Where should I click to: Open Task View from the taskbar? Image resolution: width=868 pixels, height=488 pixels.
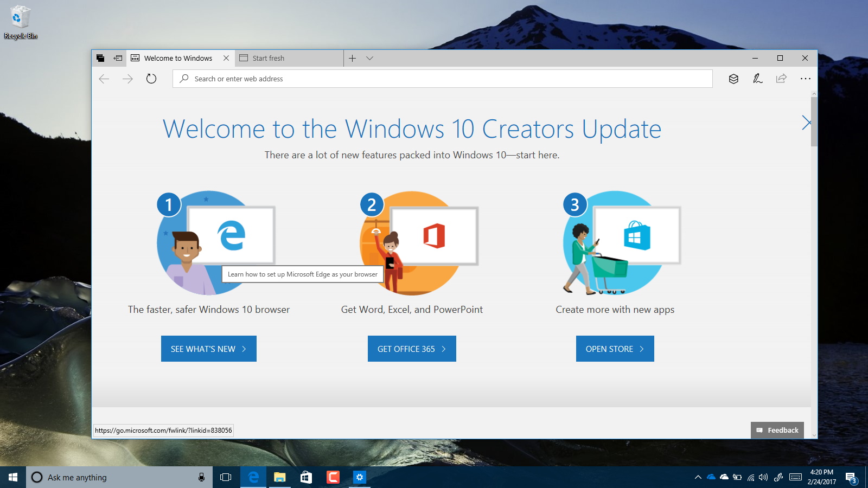click(225, 477)
